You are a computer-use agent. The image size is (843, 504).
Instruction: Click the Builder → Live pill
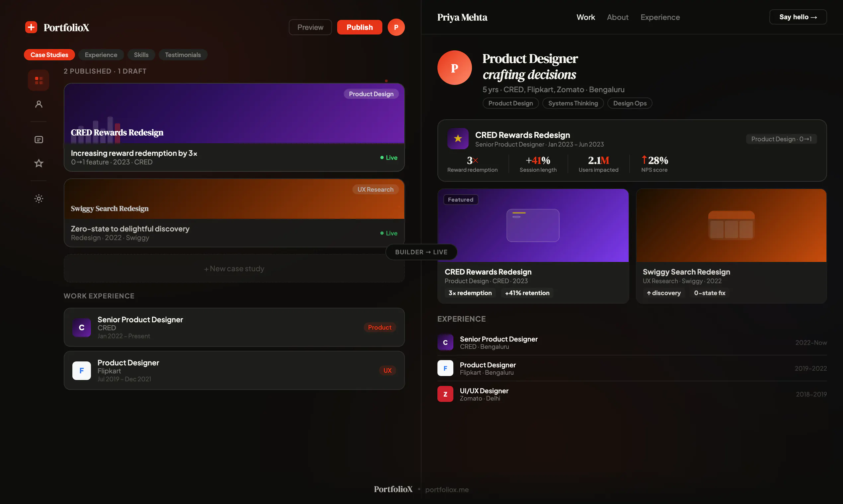point(421,252)
